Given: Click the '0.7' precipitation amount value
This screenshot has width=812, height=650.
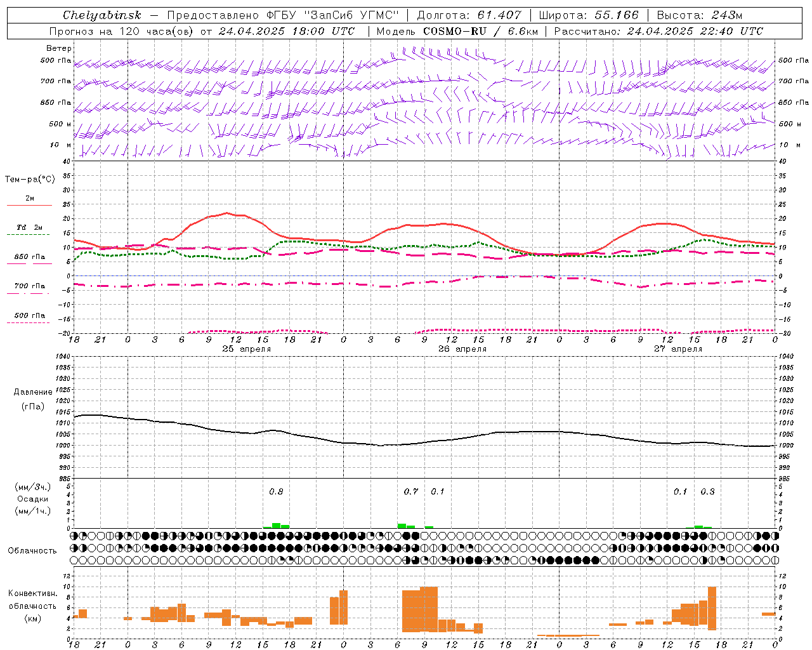Looking at the screenshot, I should 411,492.
